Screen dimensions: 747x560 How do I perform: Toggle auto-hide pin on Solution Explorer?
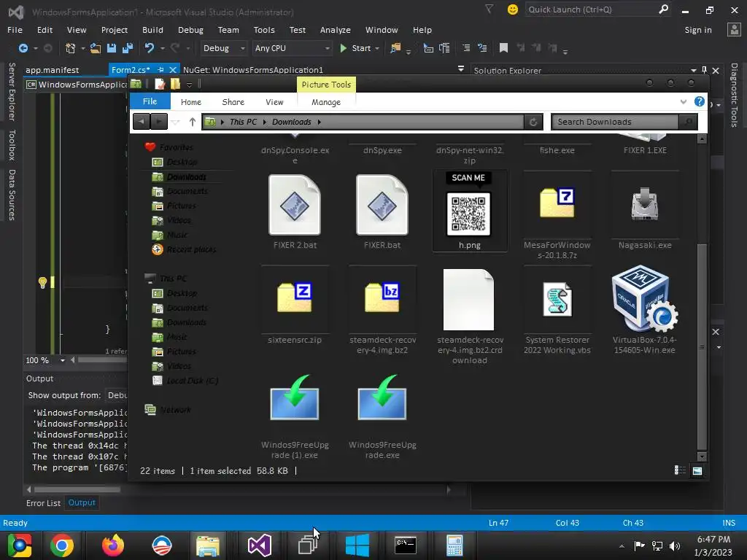click(704, 70)
